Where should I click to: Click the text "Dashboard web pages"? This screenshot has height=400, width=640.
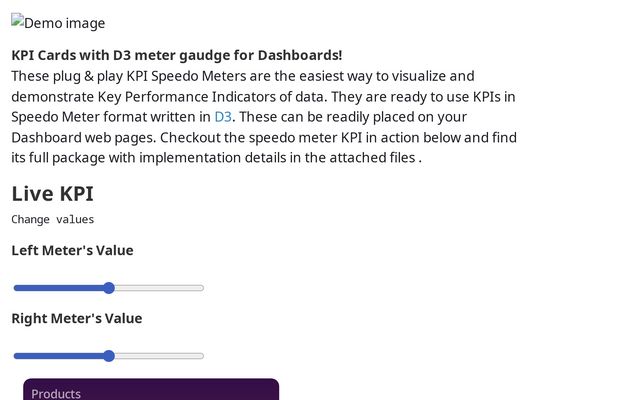click(83, 138)
